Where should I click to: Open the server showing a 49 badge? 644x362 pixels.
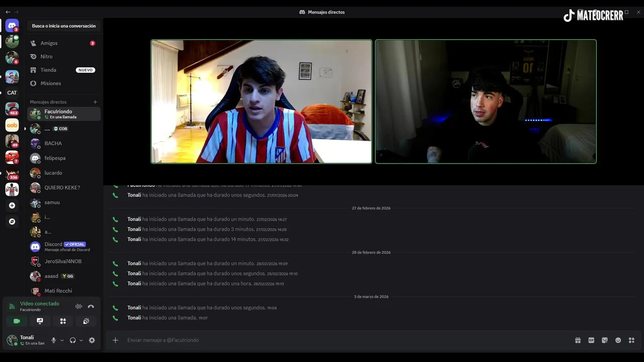point(12,141)
